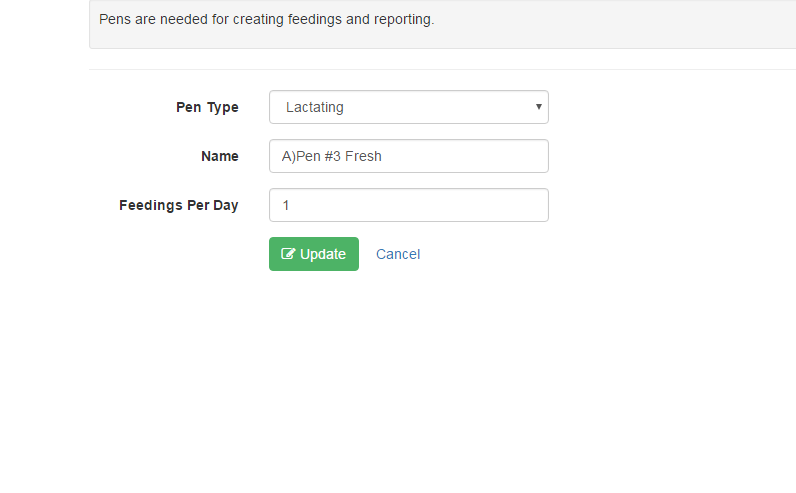Click the gray info panel background
796x493 pixels.
tap(609, 30)
